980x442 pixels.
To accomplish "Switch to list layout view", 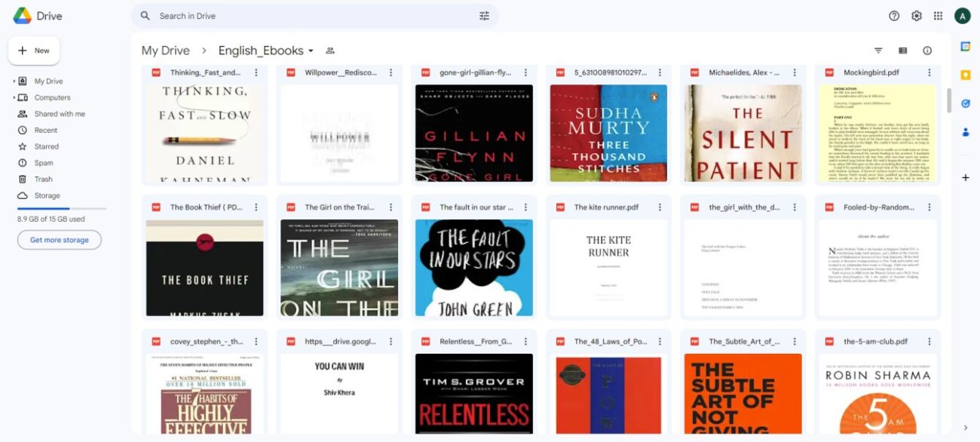I will pyautogui.click(x=902, y=51).
